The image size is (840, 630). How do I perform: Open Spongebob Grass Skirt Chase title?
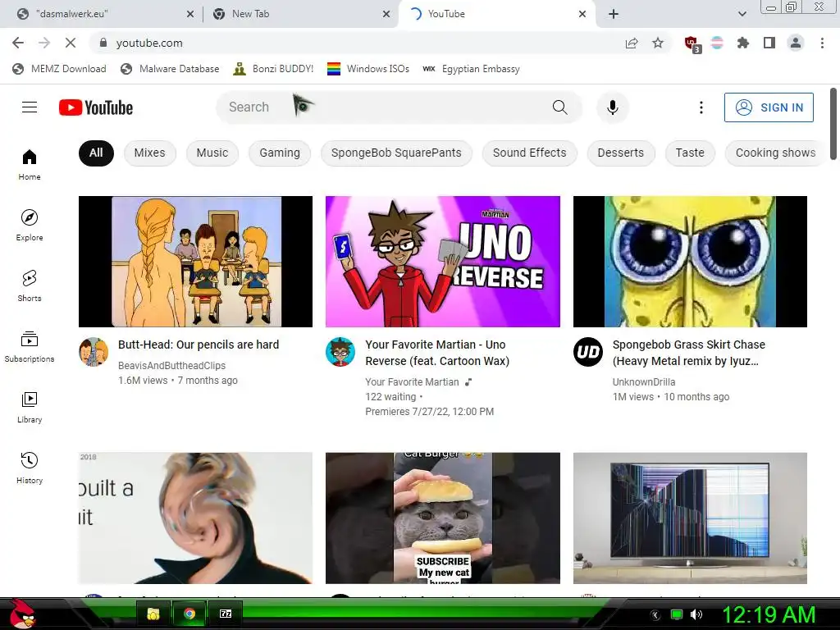(689, 353)
